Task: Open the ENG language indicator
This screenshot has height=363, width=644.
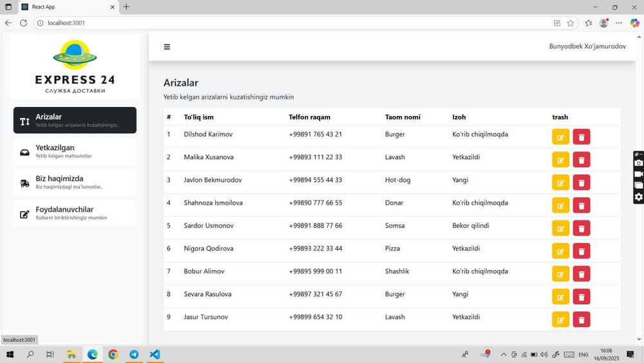Action: coord(583,355)
